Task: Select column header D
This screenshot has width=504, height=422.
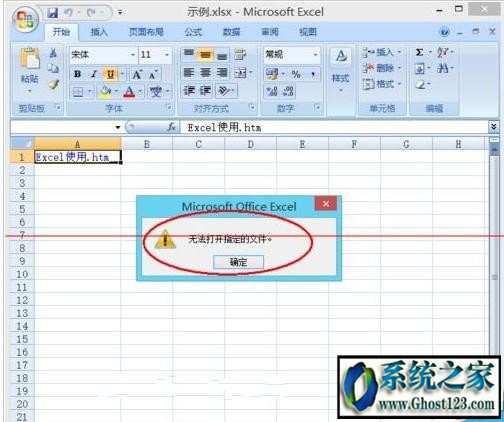Action: pos(251,144)
